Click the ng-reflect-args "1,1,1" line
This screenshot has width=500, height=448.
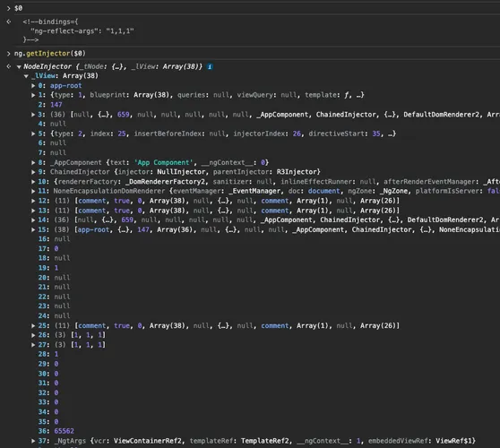coord(82,31)
